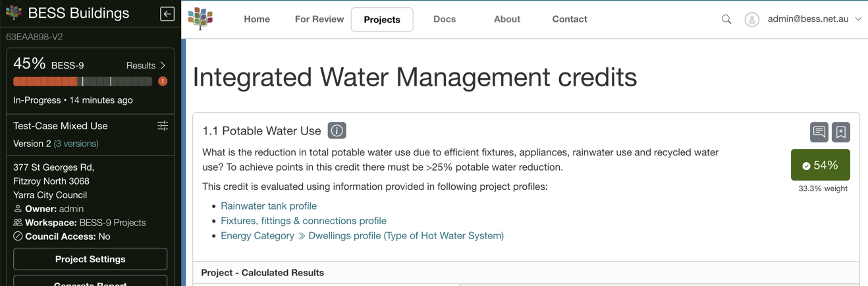Click the BESS tree logo in navbar
Viewport: 868px width, 286px height.
(x=200, y=19)
